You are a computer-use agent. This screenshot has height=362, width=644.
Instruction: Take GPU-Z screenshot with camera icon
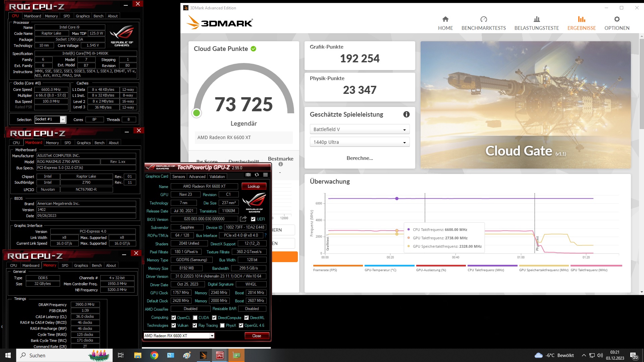(x=248, y=175)
